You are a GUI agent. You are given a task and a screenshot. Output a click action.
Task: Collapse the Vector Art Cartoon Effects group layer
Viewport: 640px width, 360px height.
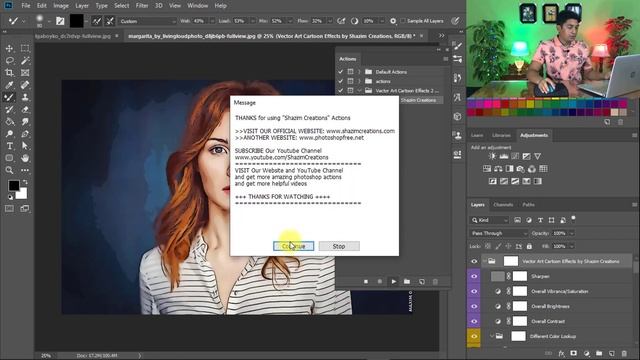[x=484, y=261]
